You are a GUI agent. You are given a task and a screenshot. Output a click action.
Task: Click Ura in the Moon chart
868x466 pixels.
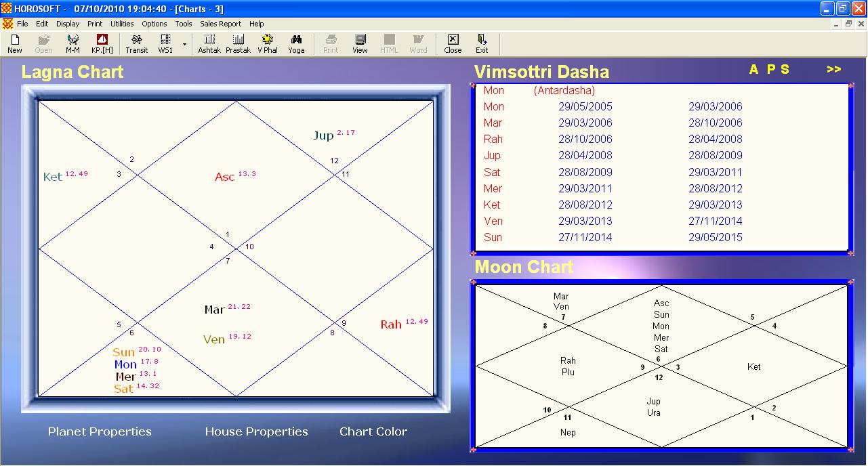click(653, 412)
